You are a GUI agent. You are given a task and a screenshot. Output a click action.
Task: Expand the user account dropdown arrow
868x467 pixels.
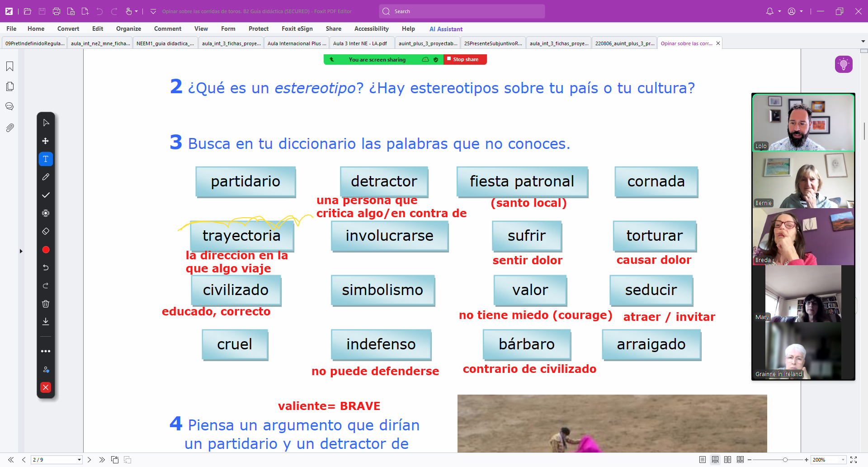(x=801, y=11)
